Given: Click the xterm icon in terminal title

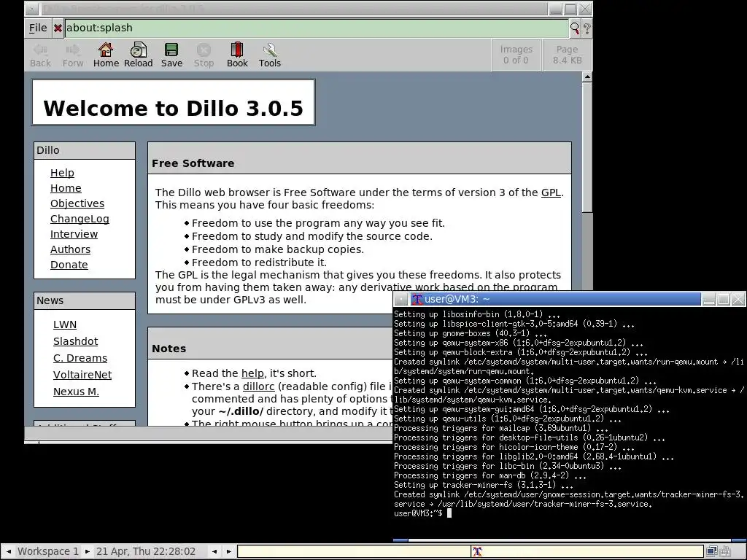Looking at the screenshot, I should (x=417, y=299).
